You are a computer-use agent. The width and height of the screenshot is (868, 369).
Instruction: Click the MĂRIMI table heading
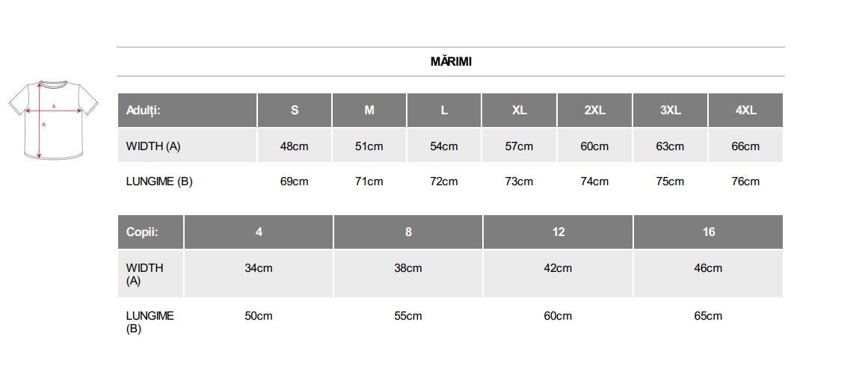point(451,62)
